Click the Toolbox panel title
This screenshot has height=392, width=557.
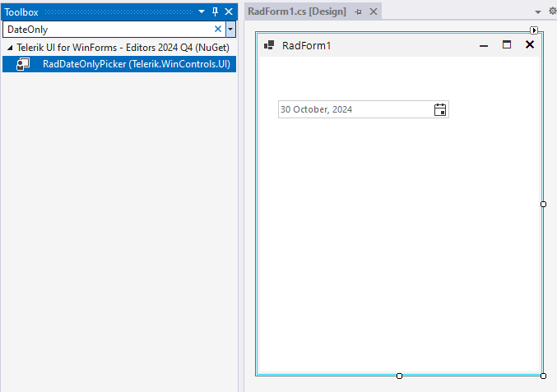21,12
